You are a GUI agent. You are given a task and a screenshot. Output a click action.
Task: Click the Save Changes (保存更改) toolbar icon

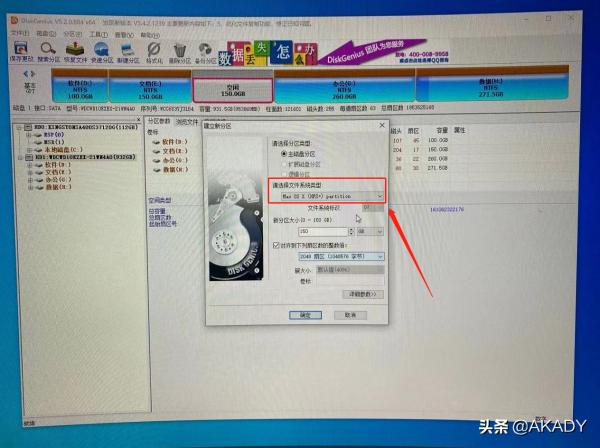click(21, 52)
